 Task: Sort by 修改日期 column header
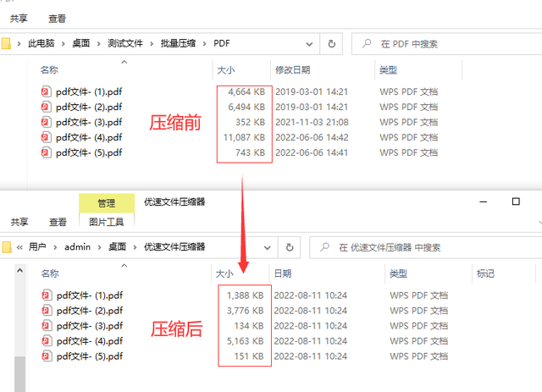click(x=292, y=70)
